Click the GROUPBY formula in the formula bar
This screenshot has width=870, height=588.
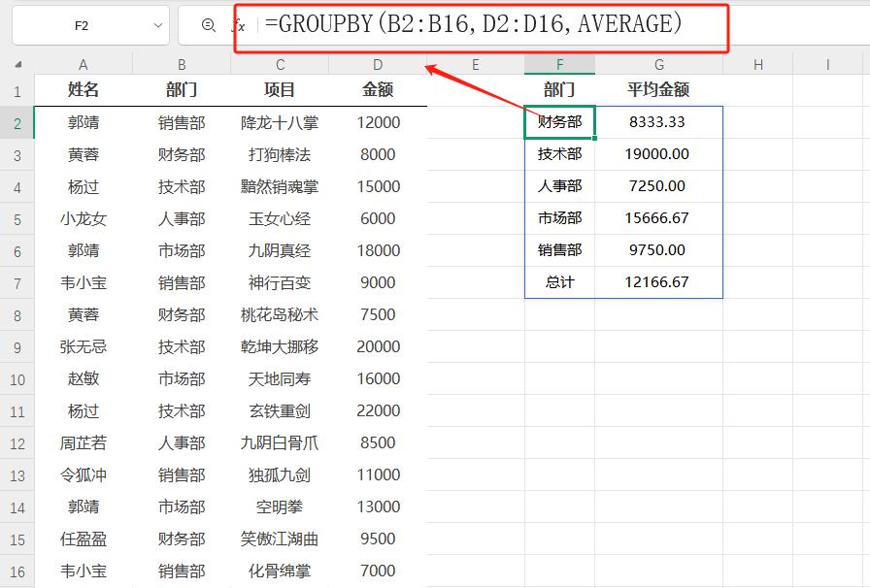pyautogui.click(x=473, y=24)
